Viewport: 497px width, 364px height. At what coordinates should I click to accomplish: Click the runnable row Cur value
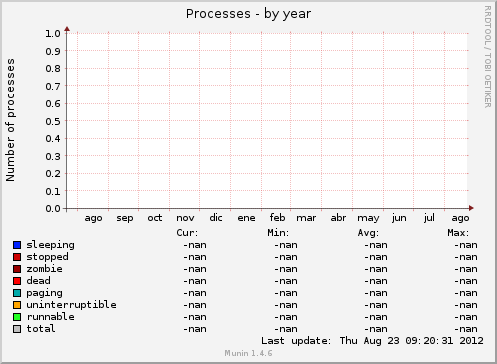pyautogui.click(x=195, y=317)
